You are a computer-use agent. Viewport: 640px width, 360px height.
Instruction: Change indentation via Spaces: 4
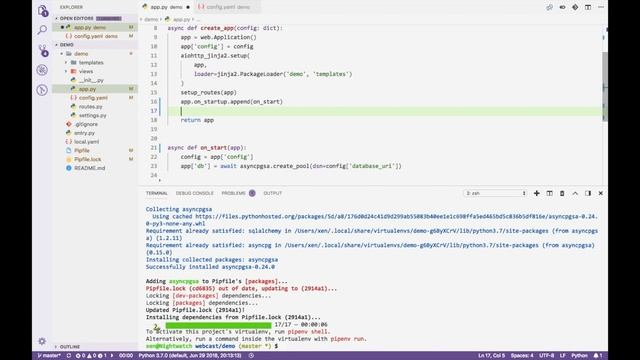pos(522,356)
